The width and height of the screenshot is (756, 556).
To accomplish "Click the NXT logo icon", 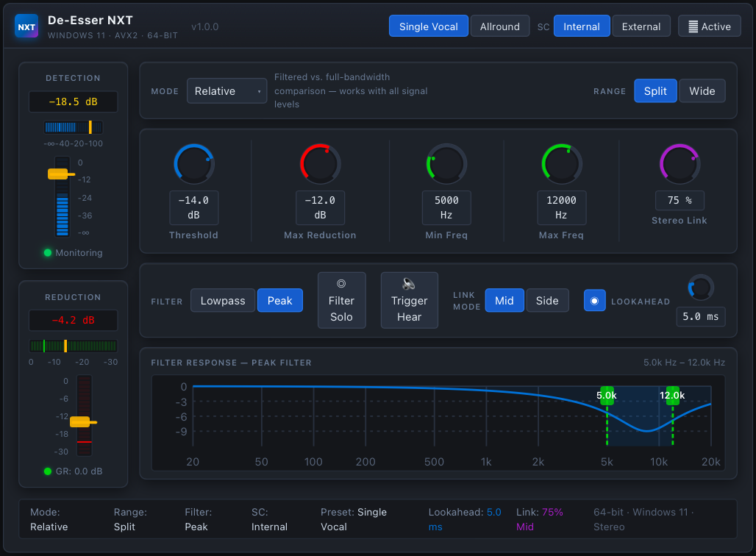I will click(26, 26).
